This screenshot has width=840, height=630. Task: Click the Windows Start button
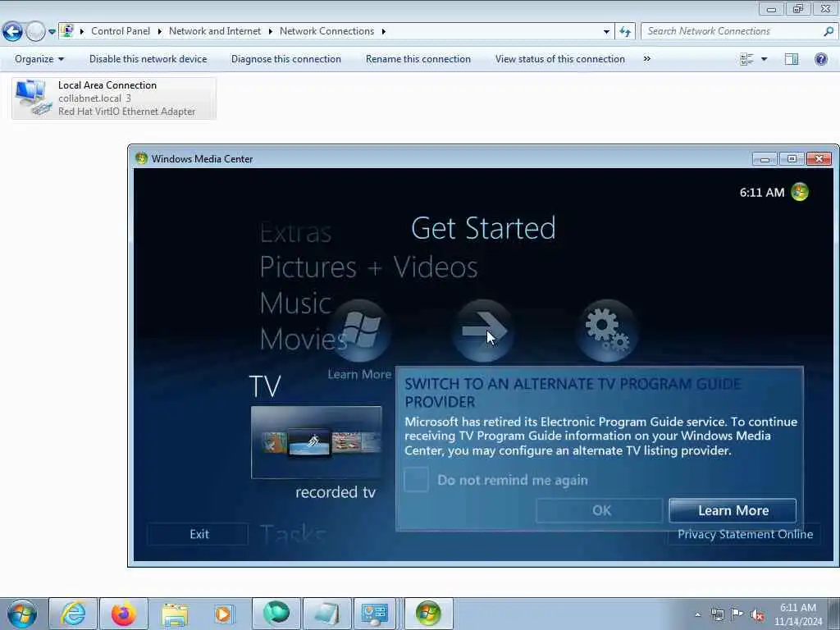click(x=22, y=614)
